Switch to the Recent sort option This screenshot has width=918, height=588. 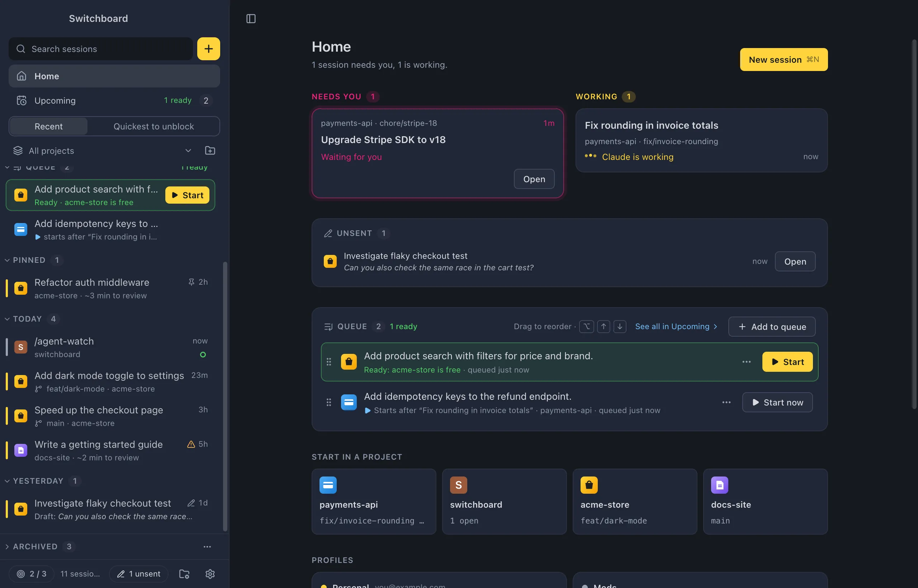(x=48, y=126)
